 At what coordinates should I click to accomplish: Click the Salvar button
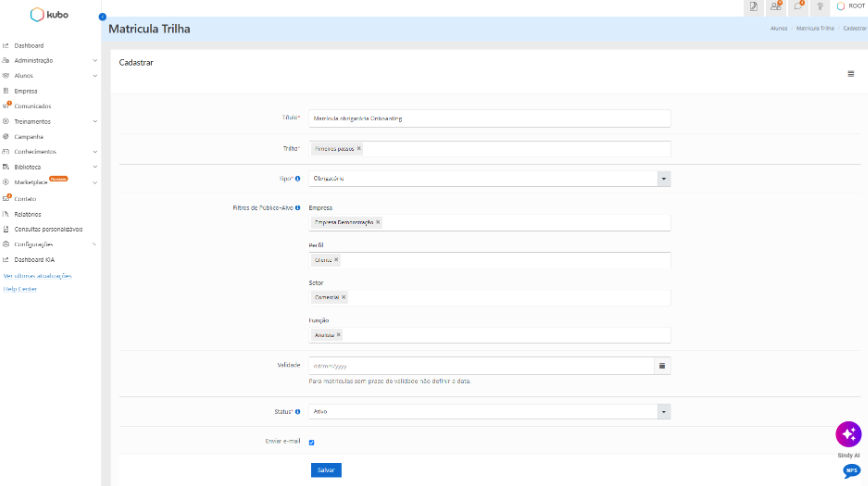(326, 470)
